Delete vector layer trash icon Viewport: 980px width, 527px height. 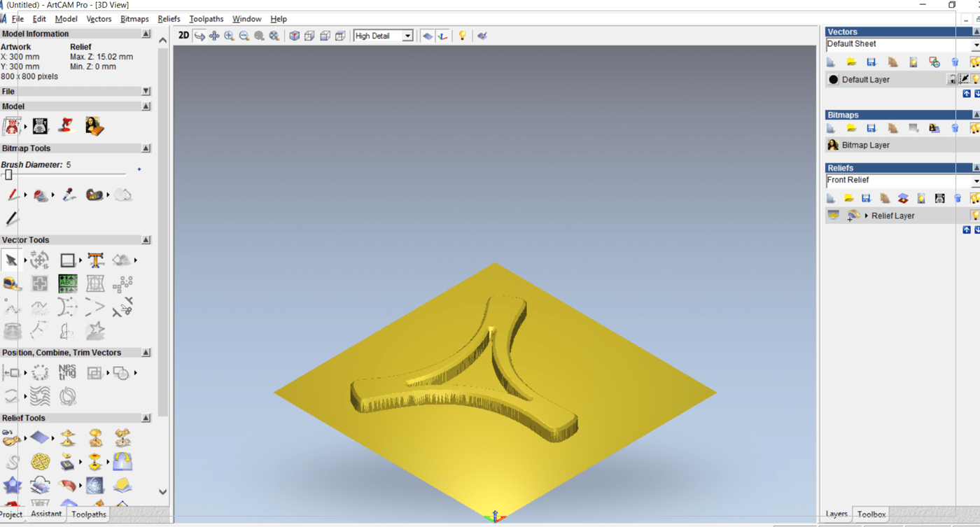[x=955, y=62]
